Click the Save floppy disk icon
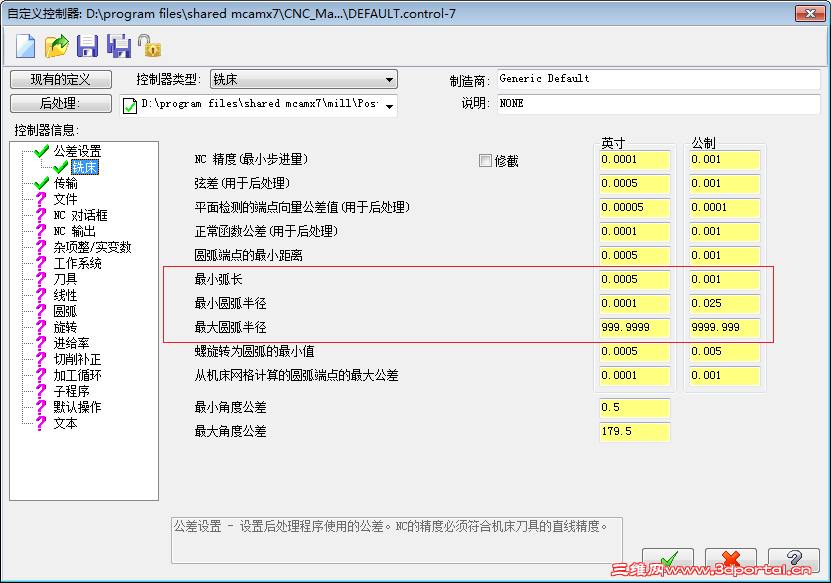The image size is (831, 583). (87, 46)
